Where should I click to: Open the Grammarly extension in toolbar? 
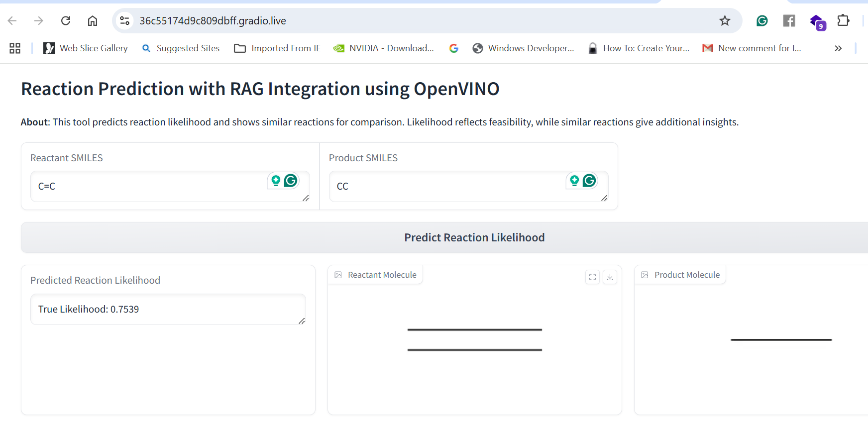(762, 20)
